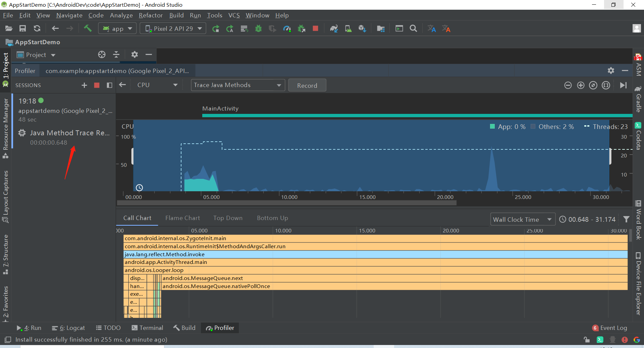Viewport: 644px width, 348px height.
Task: Click the Save All floppy disk icon
Action: (x=22, y=28)
